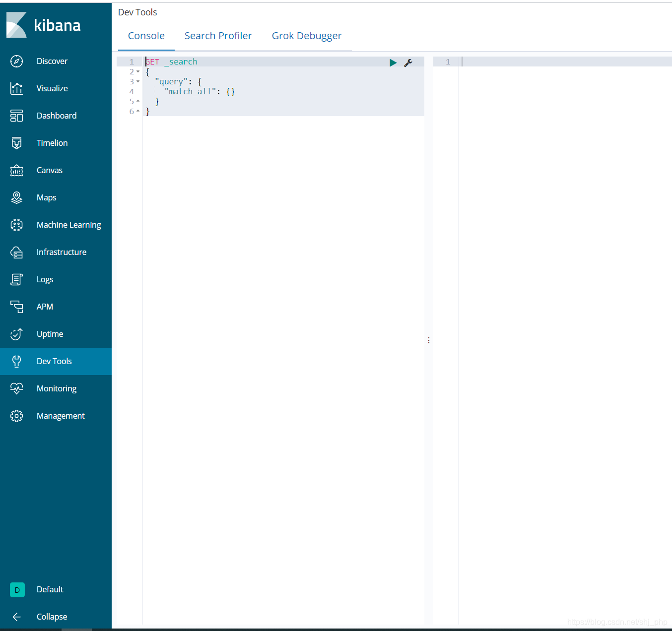Open the Management label link

61,416
